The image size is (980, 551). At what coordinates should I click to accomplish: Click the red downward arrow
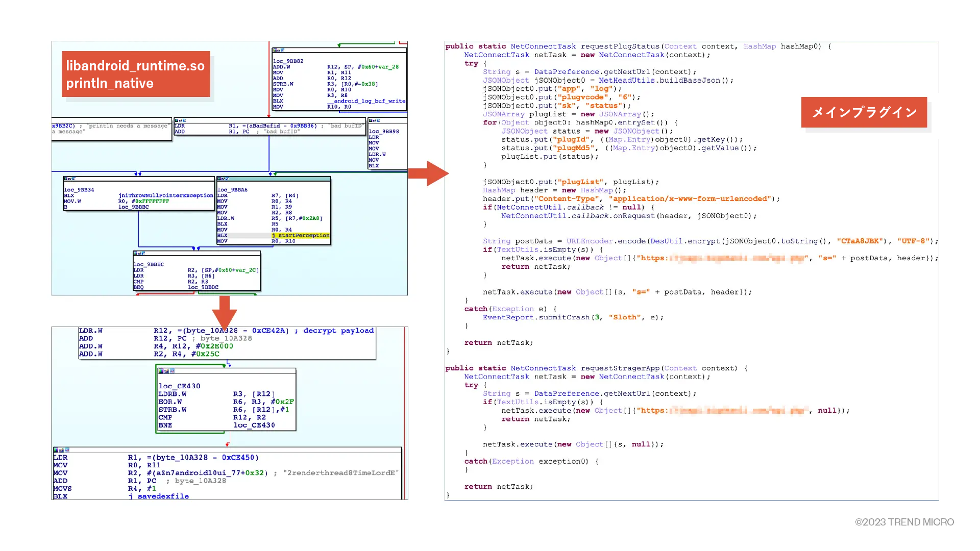point(225,312)
